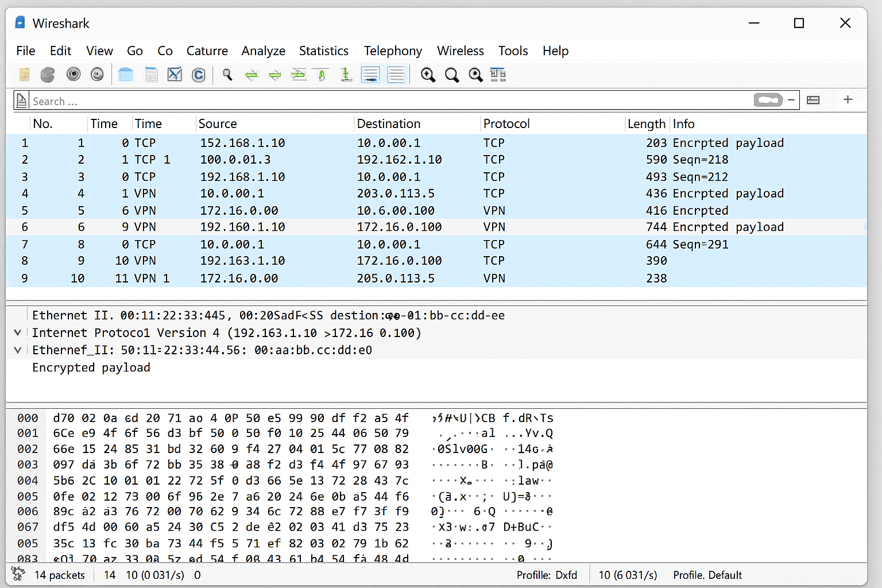Sort by the No. column header
Viewport: 882px width, 588px height.
[42, 123]
